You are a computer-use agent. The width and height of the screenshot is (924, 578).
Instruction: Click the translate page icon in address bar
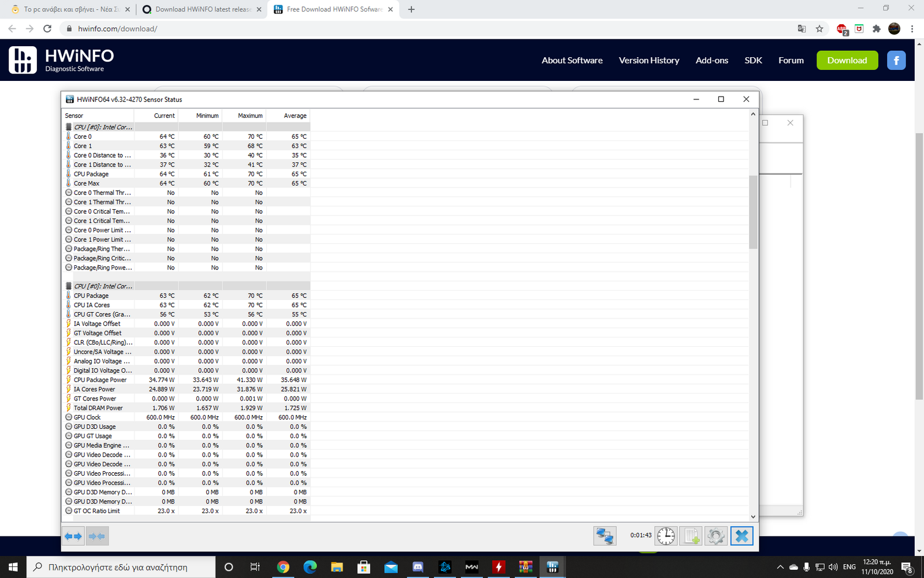pyautogui.click(x=802, y=28)
